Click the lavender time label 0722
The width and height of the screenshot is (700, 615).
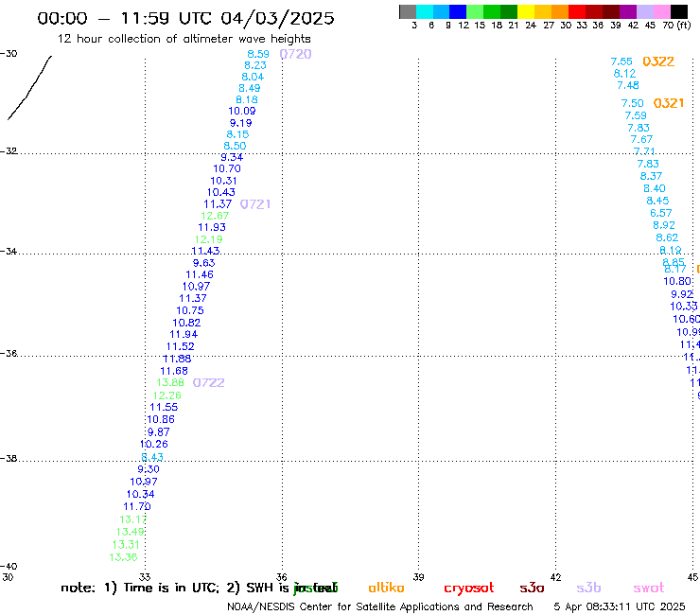pos(208,383)
